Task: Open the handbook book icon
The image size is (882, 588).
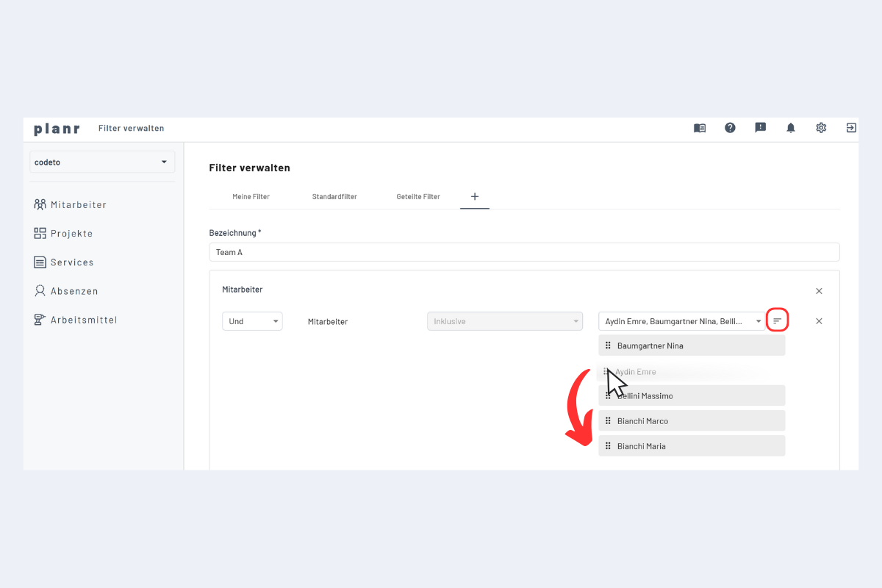Action: click(700, 128)
